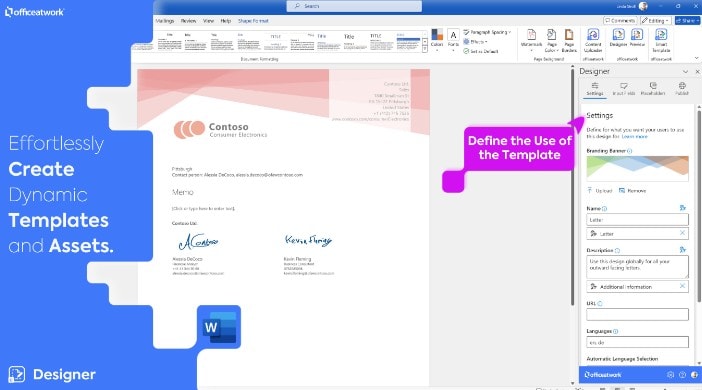Viewport: 702px width, 390px height.
Task: Click the Share button
Action: [687, 21]
